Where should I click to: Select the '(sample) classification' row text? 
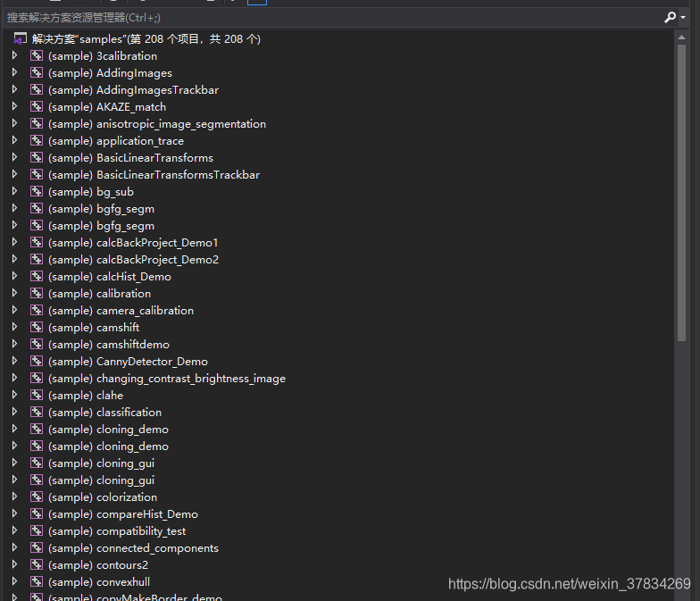(105, 413)
